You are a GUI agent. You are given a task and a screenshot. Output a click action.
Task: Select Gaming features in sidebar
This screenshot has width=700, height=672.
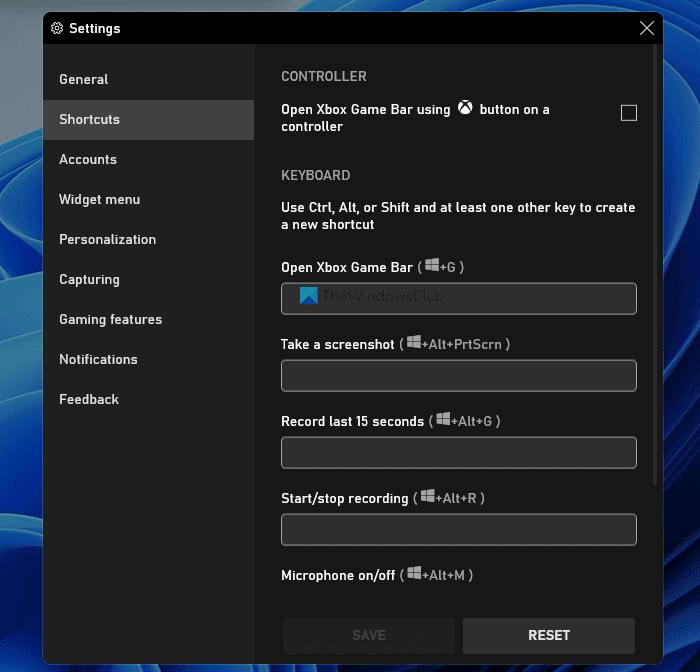point(149,319)
